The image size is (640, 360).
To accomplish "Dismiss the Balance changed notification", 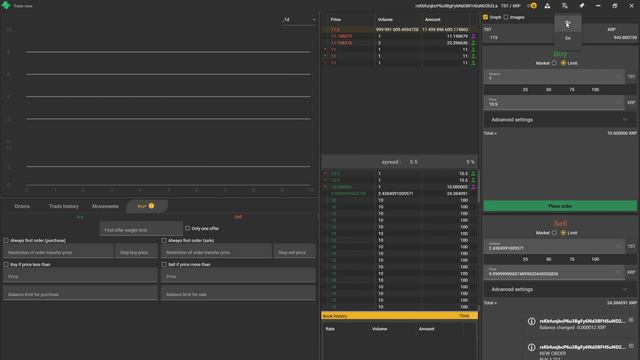I will 631,320.
